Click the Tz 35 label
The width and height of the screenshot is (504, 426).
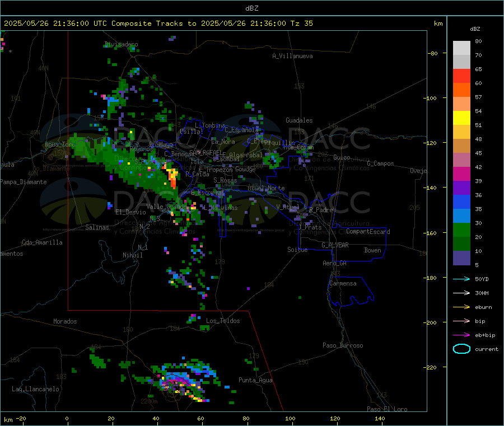302,24
